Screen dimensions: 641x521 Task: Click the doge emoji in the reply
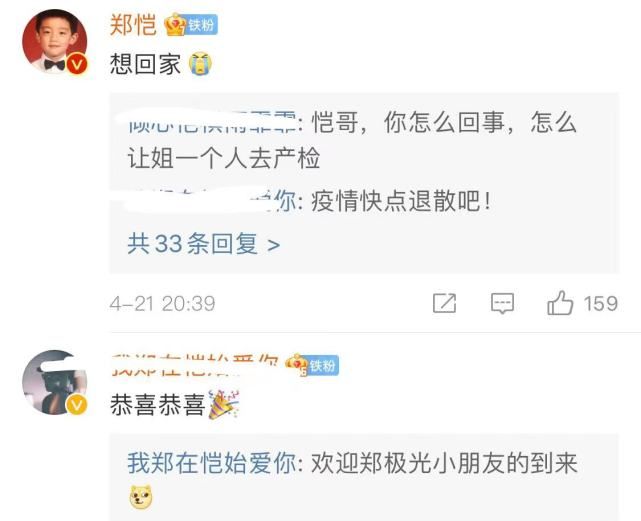(141, 497)
